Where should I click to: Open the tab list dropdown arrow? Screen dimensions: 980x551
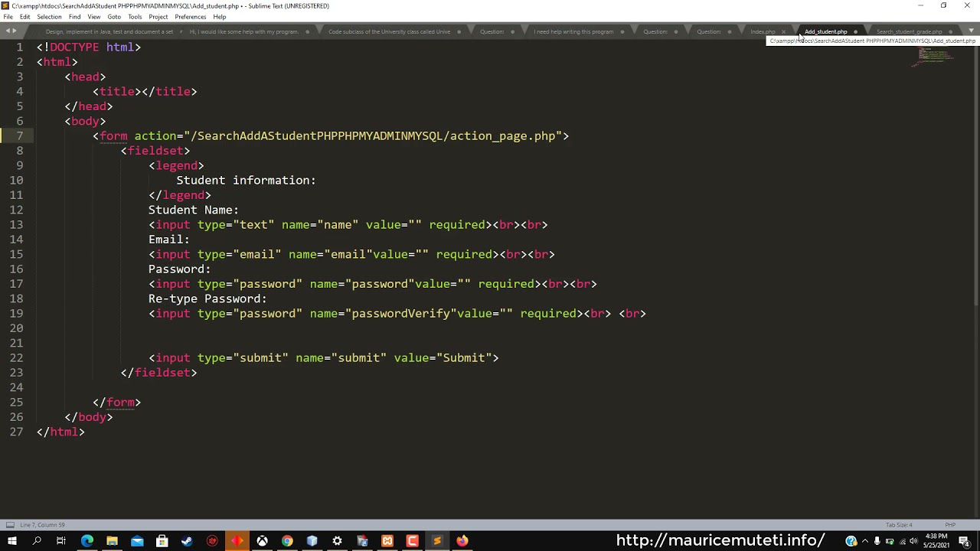pos(971,31)
